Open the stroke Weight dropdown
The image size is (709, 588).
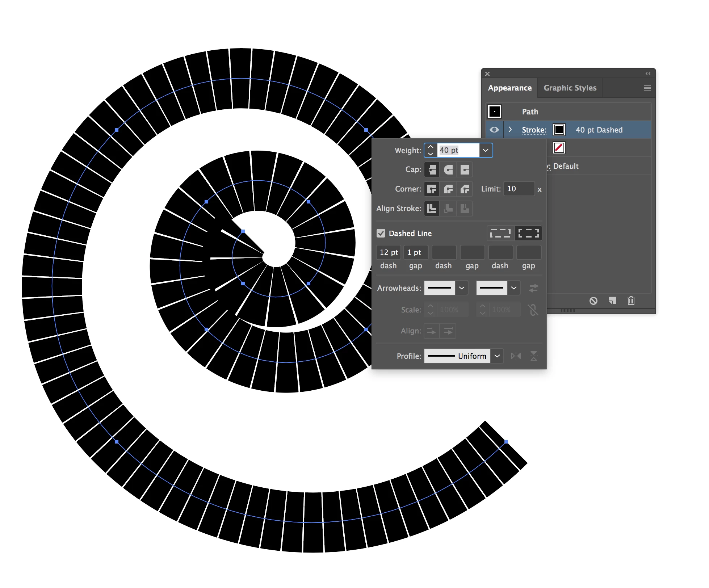click(486, 150)
